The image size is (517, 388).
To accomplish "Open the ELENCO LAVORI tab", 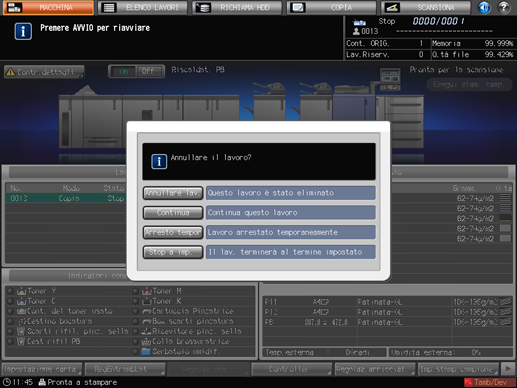I will click(143, 7).
